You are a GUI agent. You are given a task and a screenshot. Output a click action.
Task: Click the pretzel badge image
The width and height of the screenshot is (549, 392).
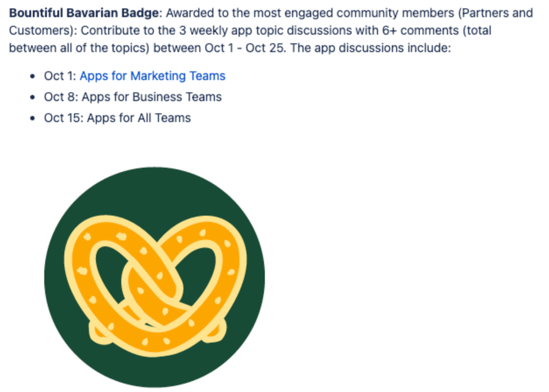click(154, 277)
